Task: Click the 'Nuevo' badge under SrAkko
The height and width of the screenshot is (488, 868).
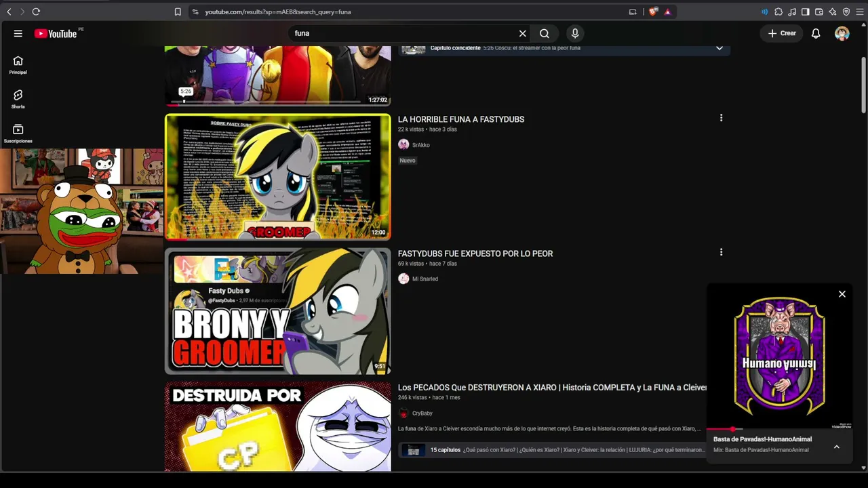Action: tap(408, 161)
